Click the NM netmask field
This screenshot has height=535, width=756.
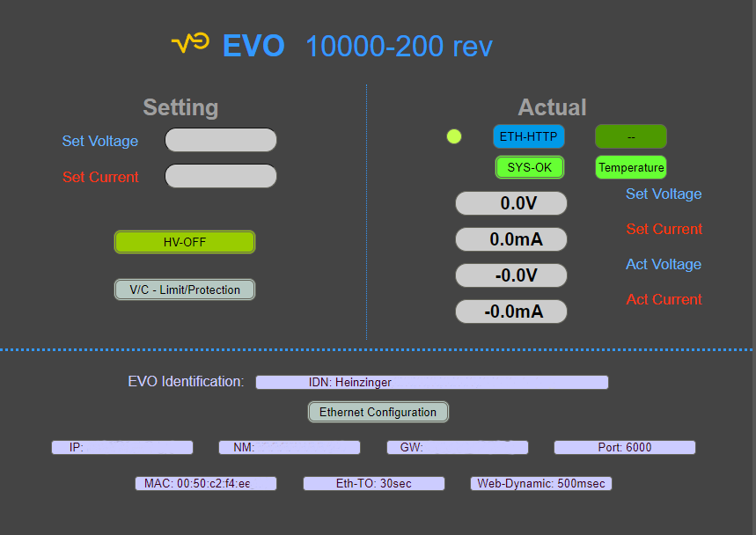[290, 448]
